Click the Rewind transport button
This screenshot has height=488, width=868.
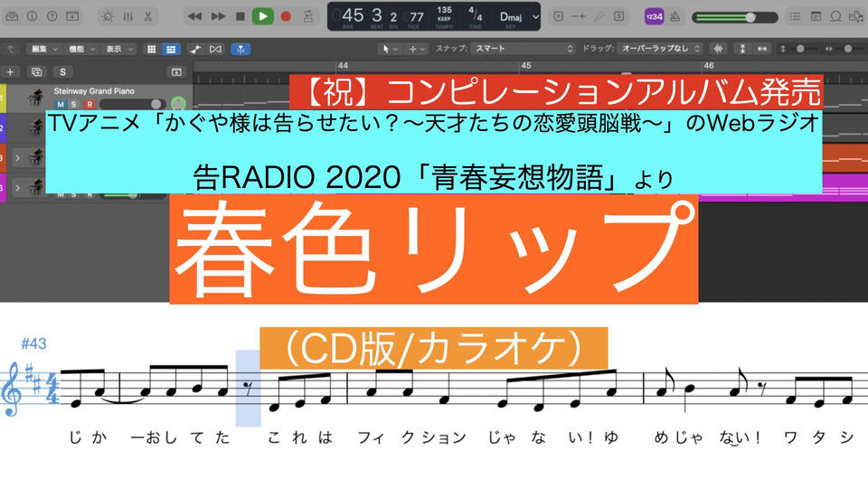(x=194, y=16)
